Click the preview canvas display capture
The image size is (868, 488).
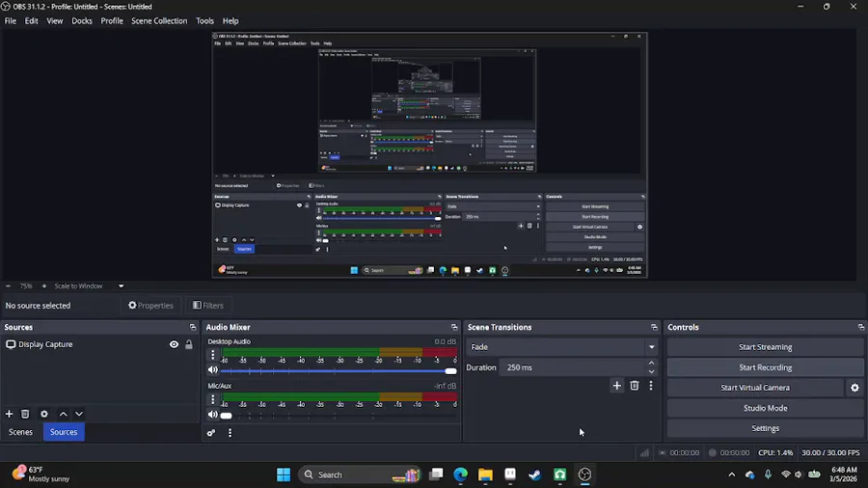[x=429, y=155]
